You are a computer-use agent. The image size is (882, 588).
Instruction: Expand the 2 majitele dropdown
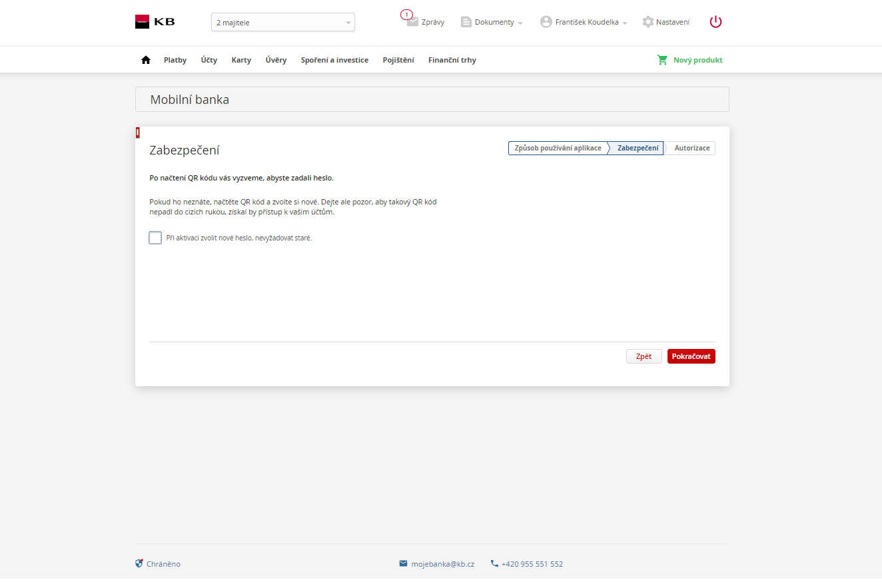(282, 23)
